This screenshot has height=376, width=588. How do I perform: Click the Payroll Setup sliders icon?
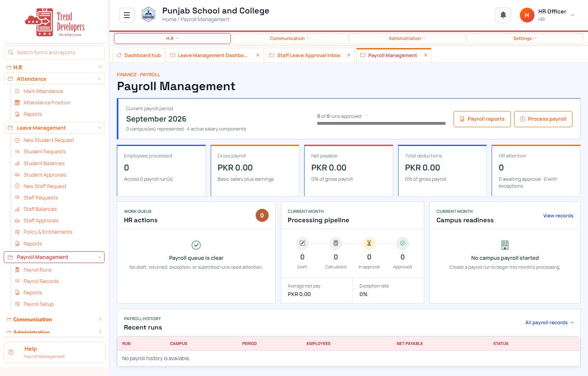pyautogui.click(x=17, y=304)
